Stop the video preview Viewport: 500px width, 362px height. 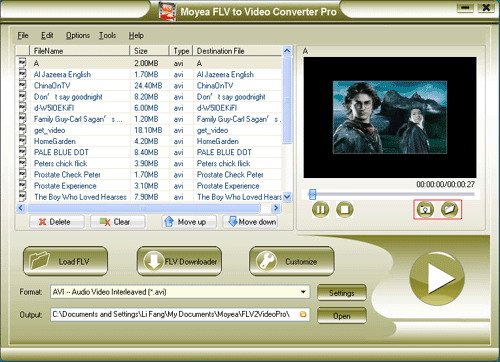coord(345,210)
